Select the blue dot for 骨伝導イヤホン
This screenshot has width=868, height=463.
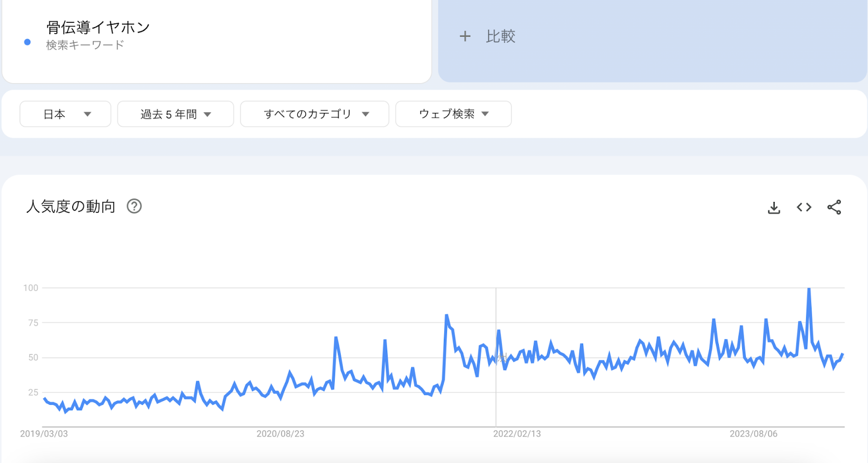pos(28,42)
